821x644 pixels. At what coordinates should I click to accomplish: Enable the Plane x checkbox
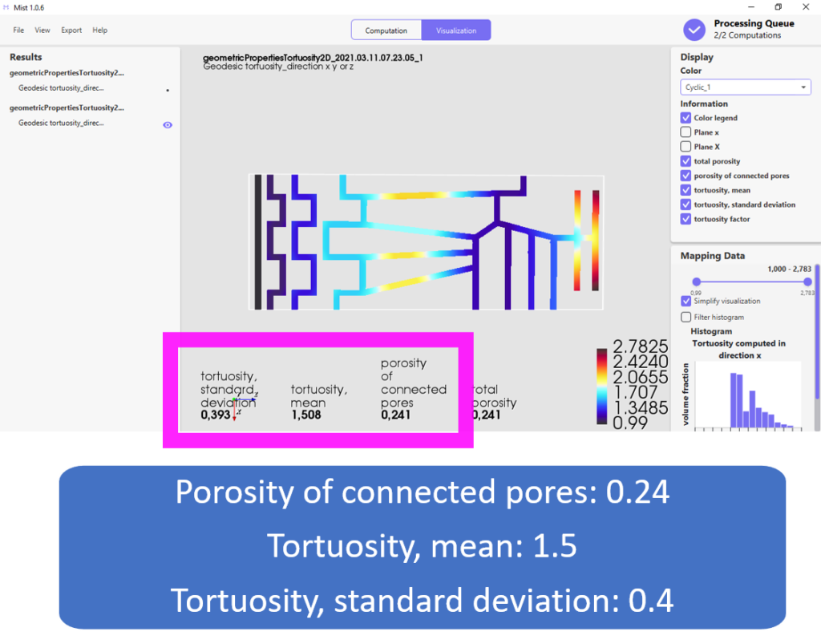click(686, 132)
